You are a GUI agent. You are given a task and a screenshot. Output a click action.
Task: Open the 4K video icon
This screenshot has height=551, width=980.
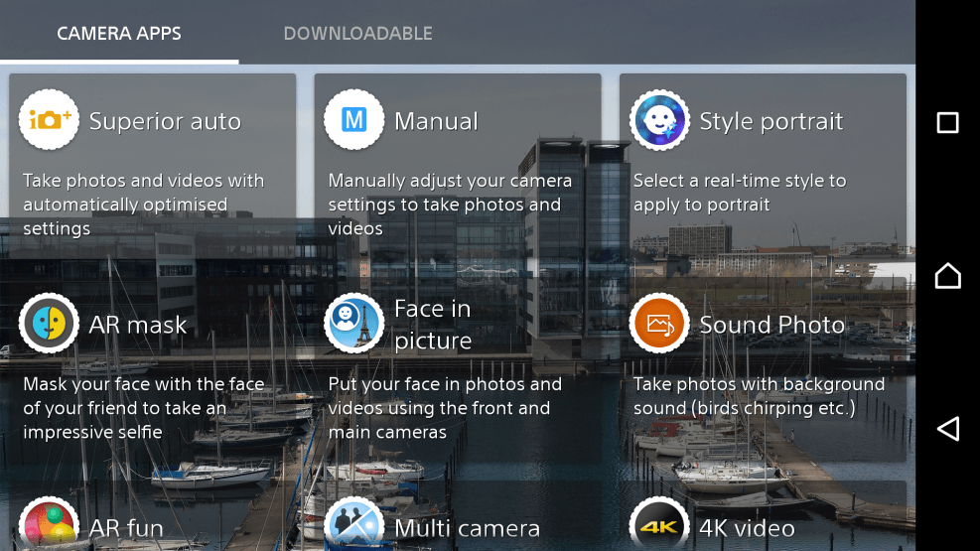pyautogui.click(x=659, y=526)
